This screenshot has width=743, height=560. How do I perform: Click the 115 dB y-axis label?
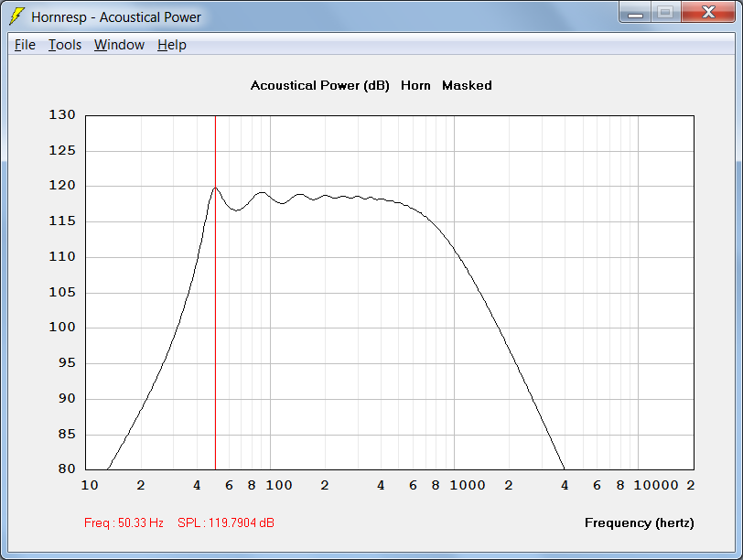[x=62, y=221]
